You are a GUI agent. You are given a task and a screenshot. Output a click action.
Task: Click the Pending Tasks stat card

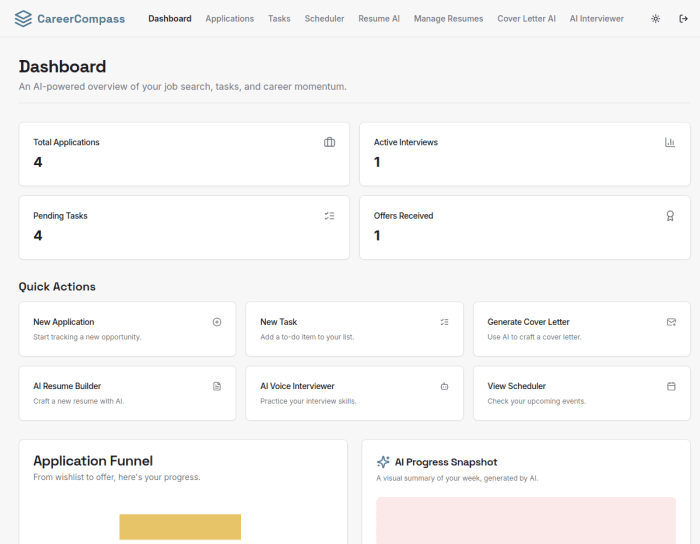tap(184, 228)
